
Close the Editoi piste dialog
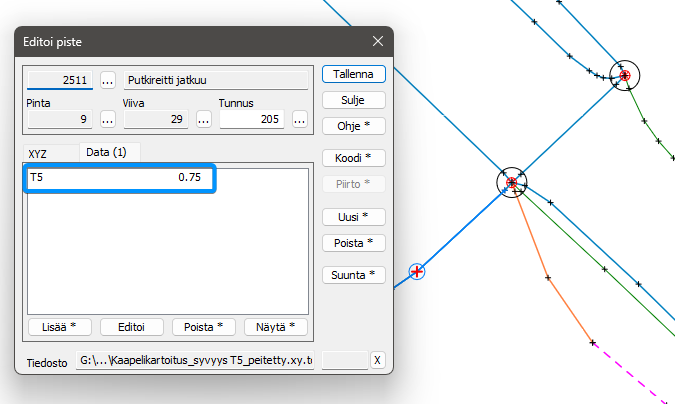[377, 41]
